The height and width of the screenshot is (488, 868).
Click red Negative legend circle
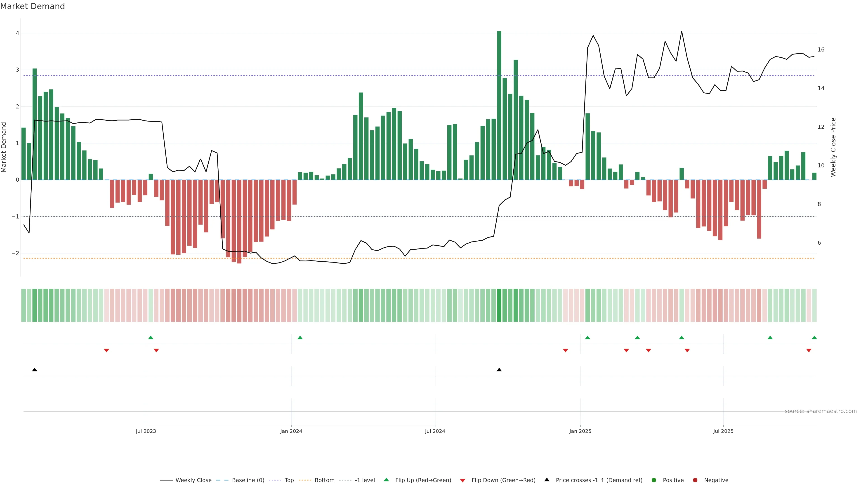[695, 480]
